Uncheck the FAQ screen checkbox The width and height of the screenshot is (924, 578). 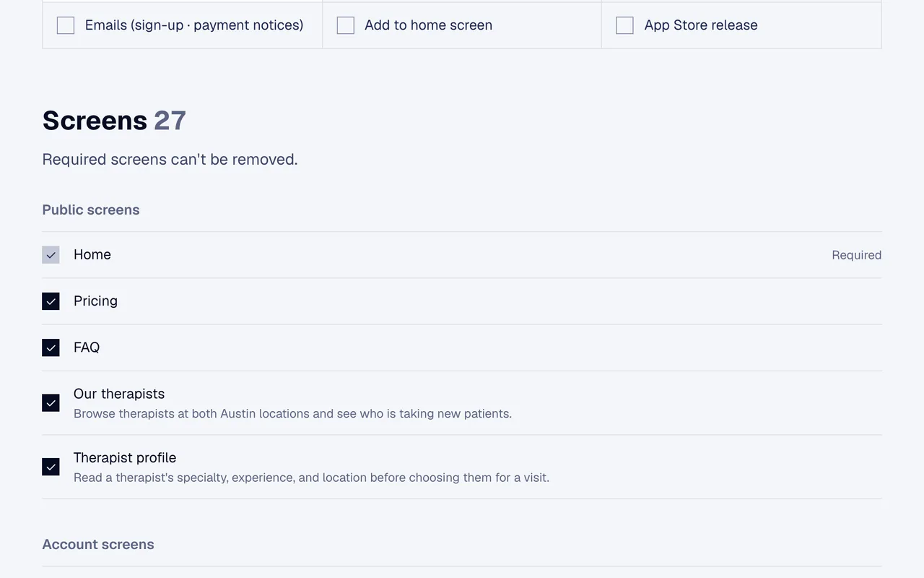tap(51, 348)
